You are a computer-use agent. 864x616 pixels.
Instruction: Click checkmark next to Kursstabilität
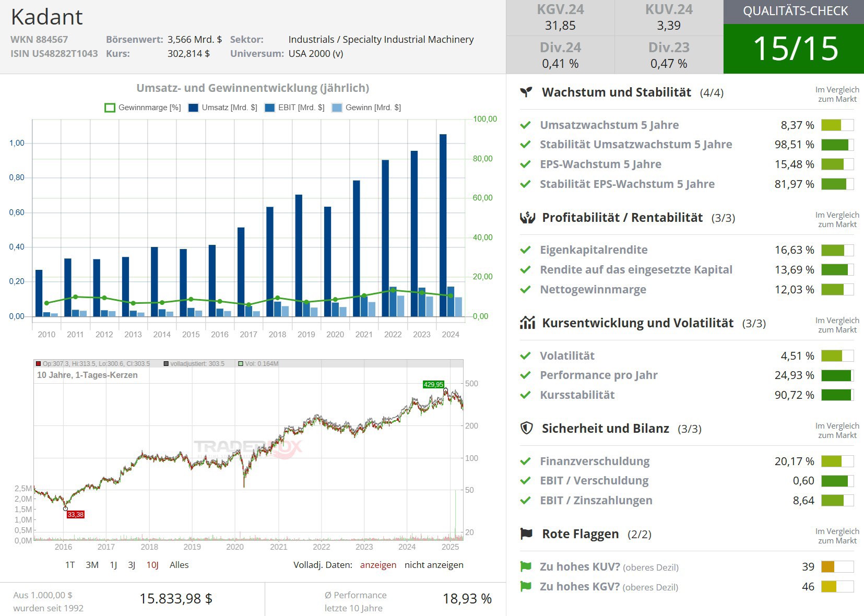(x=526, y=395)
